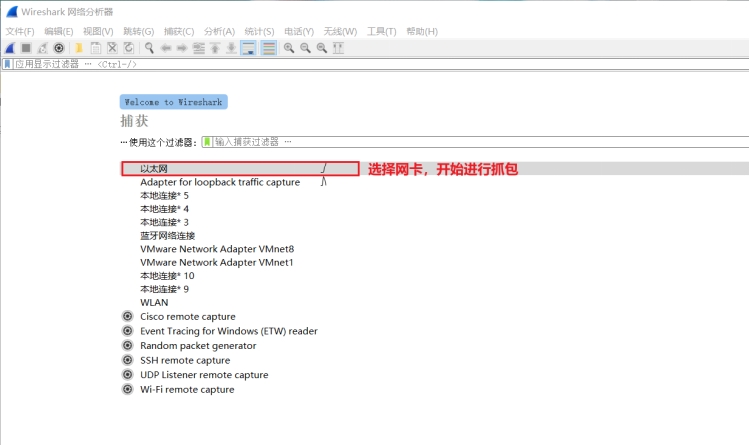The width and height of the screenshot is (750, 445).
Task: Zoom out the main window text
Action: coord(305,48)
